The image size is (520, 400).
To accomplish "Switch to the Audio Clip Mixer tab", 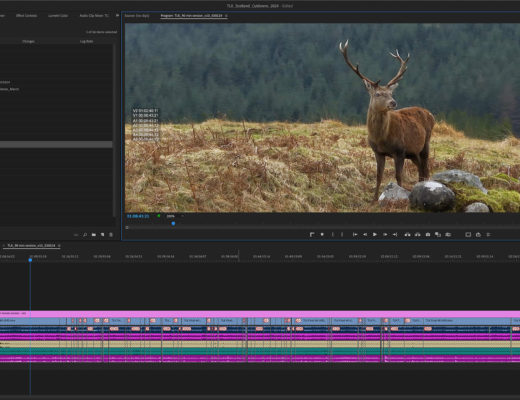I will (x=94, y=16).
